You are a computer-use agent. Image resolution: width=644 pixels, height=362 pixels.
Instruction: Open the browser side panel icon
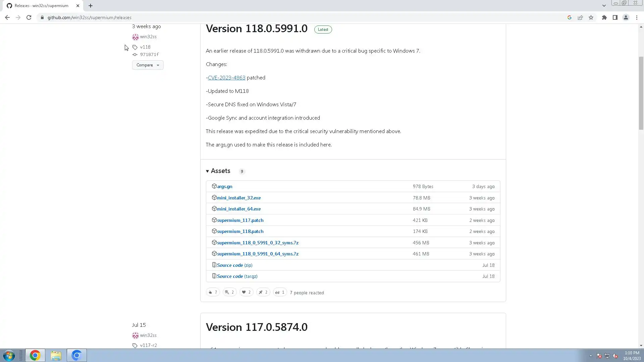615,17
